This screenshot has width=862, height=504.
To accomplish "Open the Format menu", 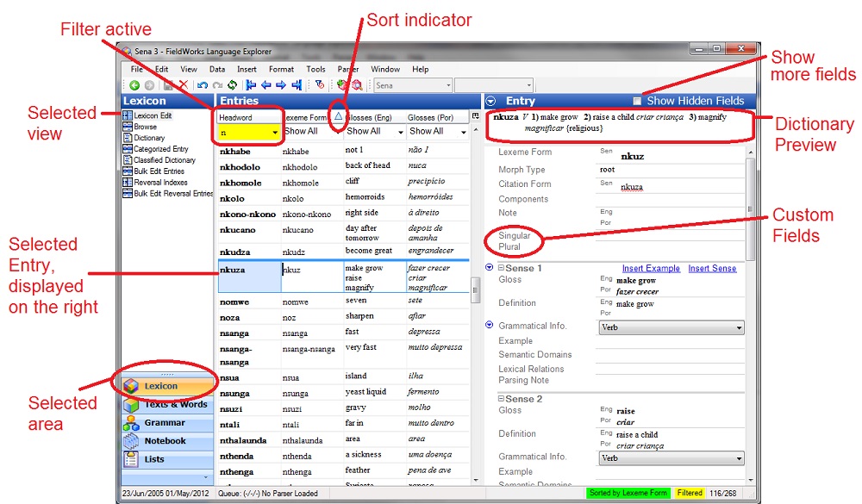I will (282, 69).
